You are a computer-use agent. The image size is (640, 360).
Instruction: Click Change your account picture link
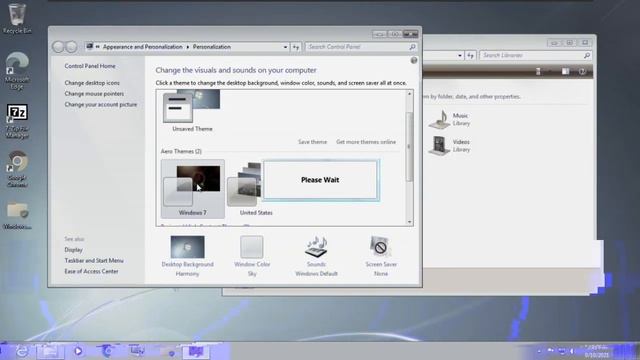(100, 104)
